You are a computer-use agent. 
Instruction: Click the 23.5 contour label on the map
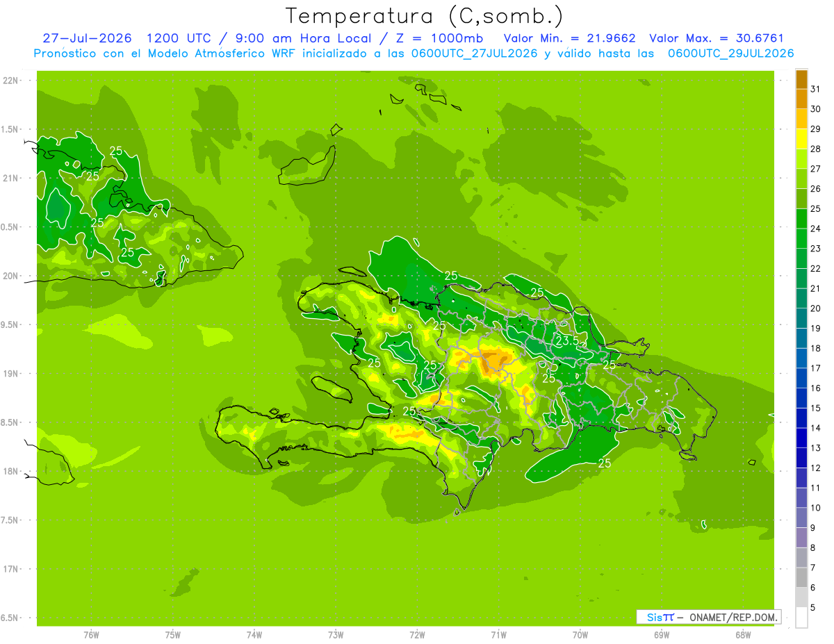tap(566, 340)
